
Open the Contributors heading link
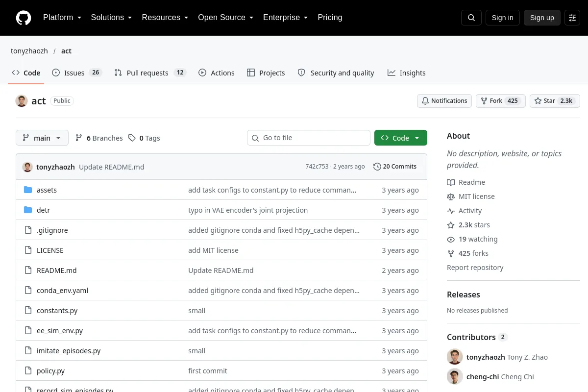(x=477, y=337)
